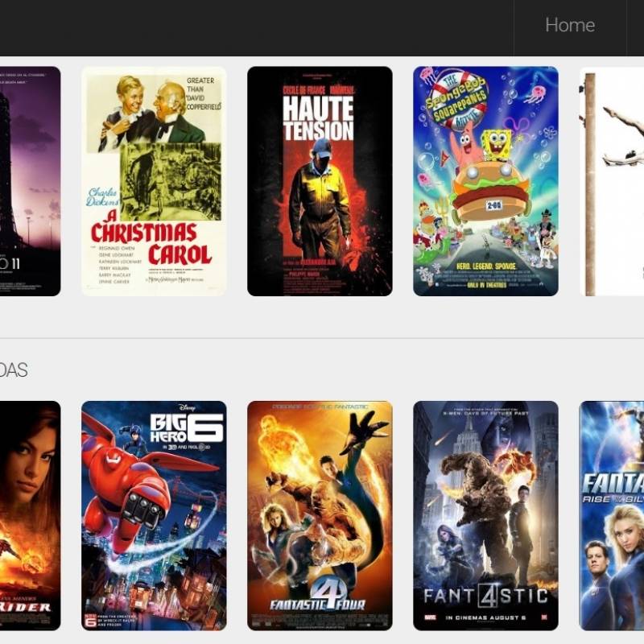Screen dimensions: 644x644
Task: Open the white poster with the diver
Action: pos(612,181)
